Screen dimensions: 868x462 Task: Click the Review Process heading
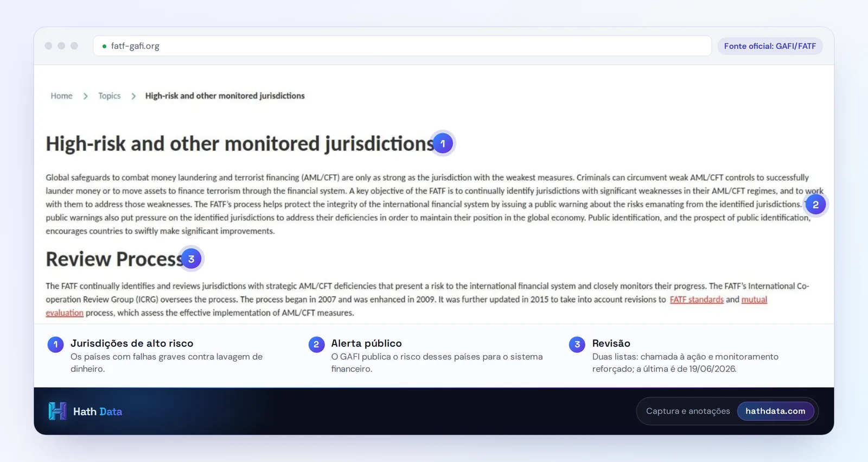click(114, 259)
